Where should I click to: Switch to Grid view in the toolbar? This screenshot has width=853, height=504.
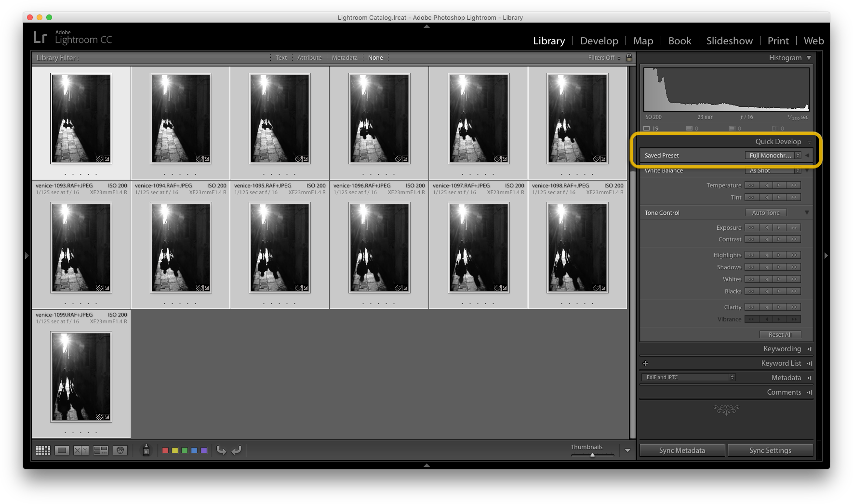tap(42, 450)
